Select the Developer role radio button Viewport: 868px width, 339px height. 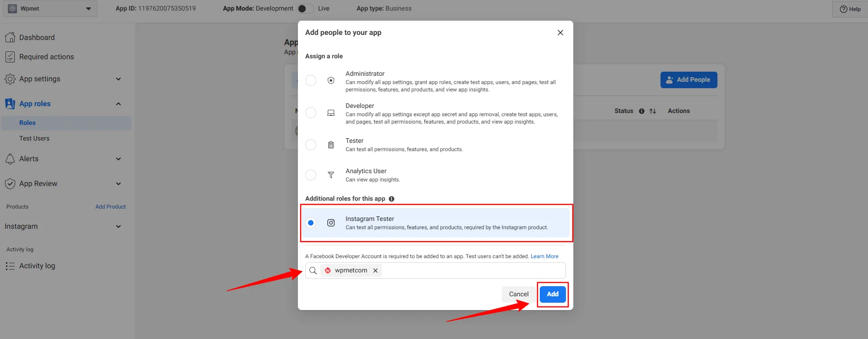[x=311, y=113]
